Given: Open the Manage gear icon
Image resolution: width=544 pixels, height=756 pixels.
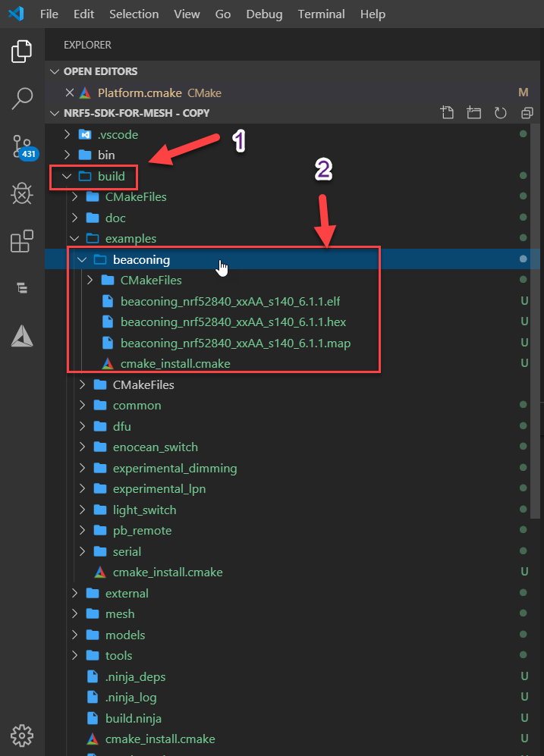Looking at the screenshot, I should [x=22, y=734].
